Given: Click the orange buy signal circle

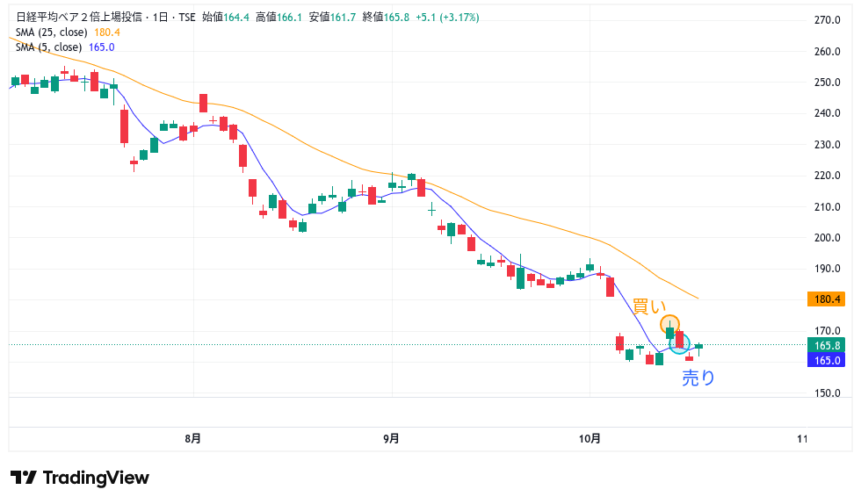Looking at the screenshot, I should [x=669, y=324].
